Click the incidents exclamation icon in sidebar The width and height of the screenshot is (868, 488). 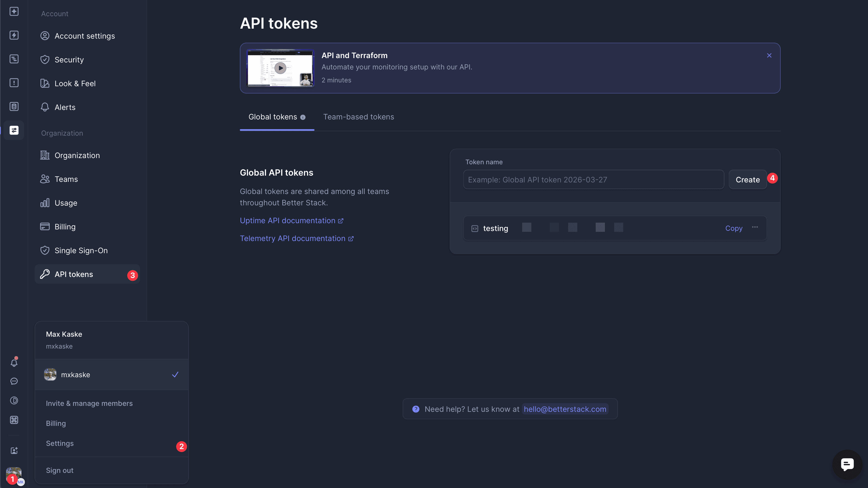(14, 83)
